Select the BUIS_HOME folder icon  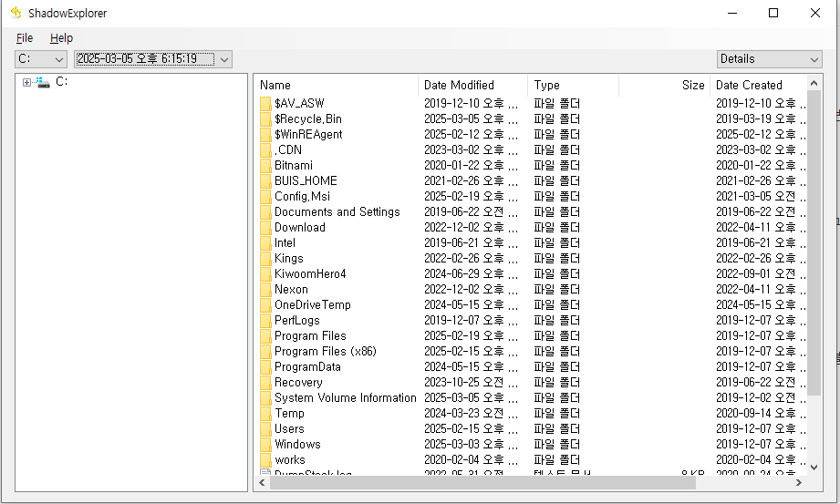(x=265, y=181)
